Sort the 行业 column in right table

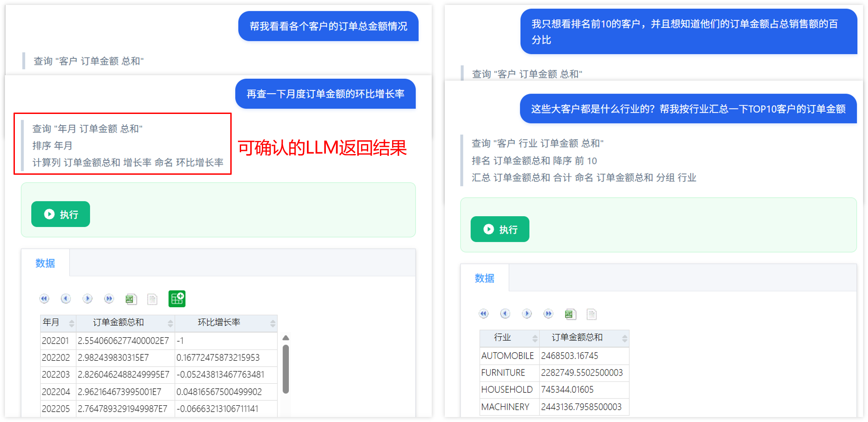(x=535, y=338)
